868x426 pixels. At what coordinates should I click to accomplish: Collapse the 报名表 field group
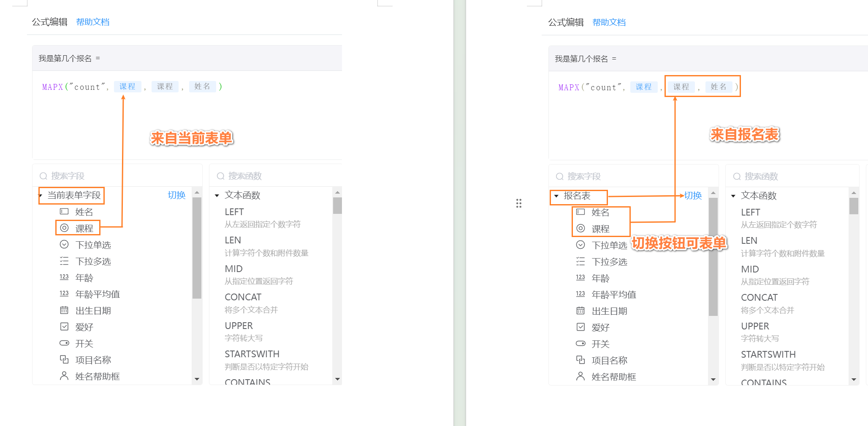click(556, 196)
